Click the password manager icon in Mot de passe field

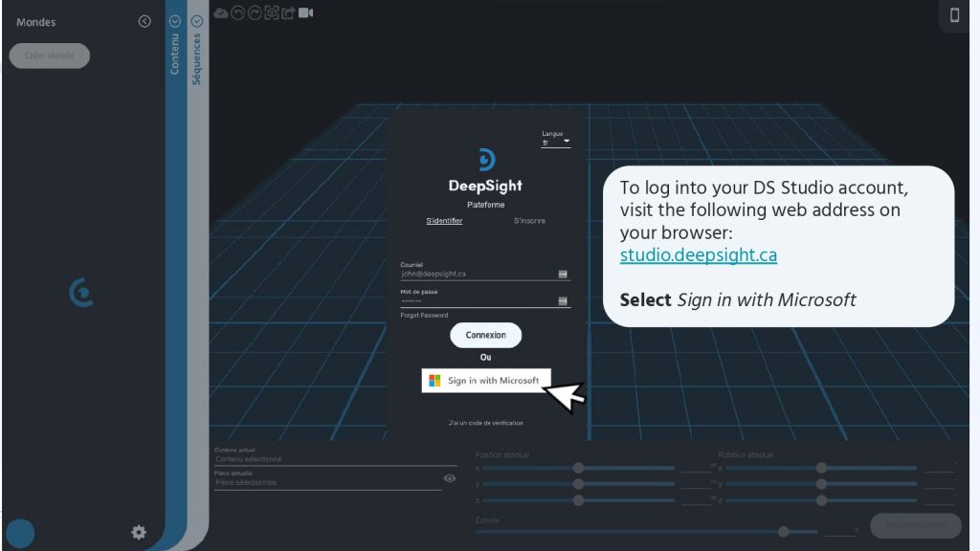pyautogui.click(x=563, y=301)
